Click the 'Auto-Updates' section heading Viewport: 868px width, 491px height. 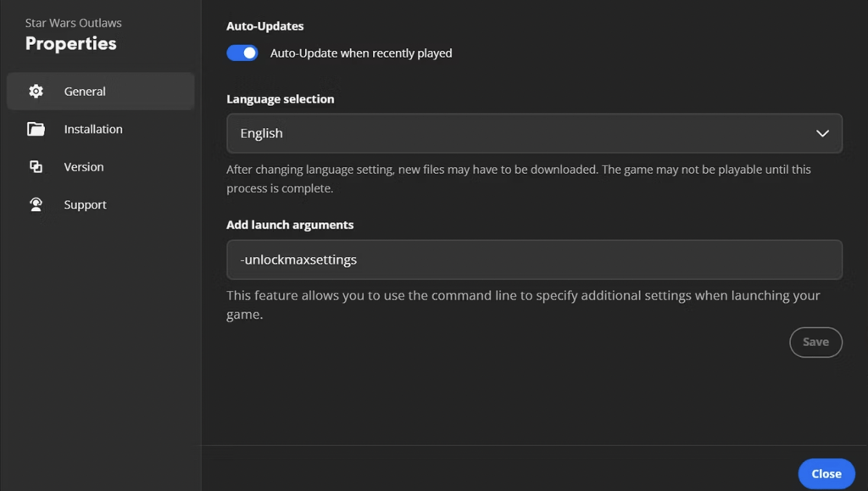[265, 26]
